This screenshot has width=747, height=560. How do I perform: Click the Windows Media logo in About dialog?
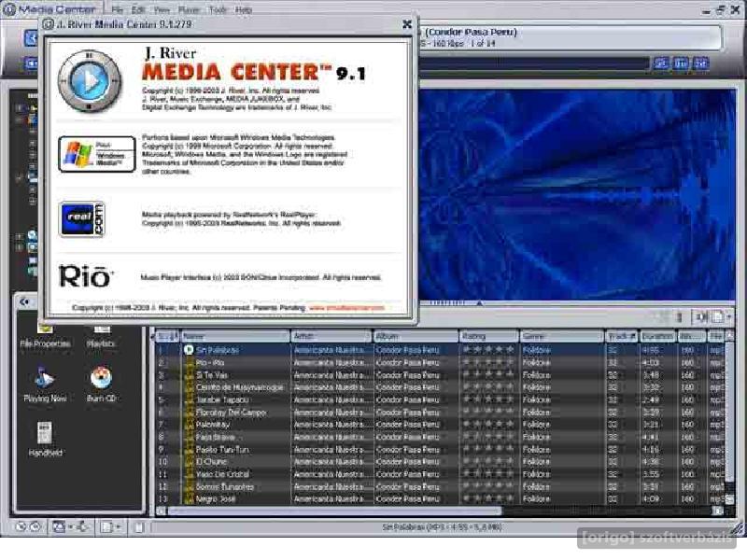pos(97,154)
